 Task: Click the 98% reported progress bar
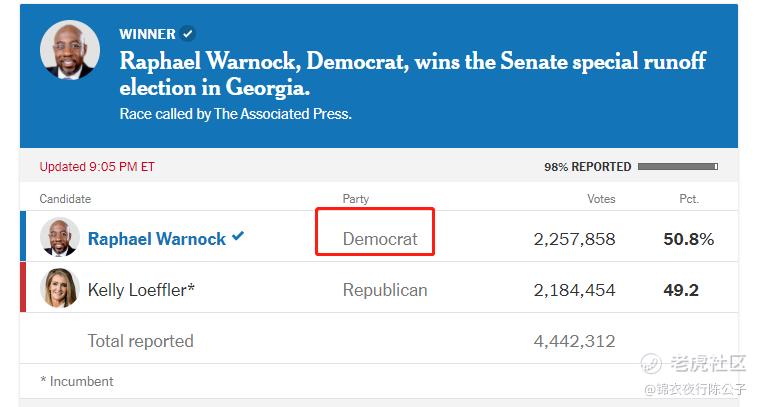(x=678, y=166)
